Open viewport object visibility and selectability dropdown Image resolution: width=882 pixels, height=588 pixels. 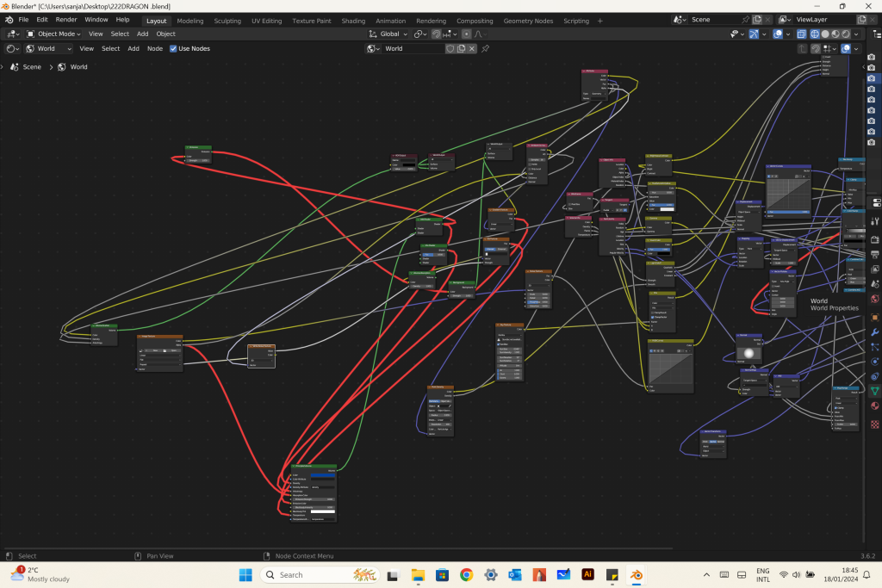pos(737,34)
